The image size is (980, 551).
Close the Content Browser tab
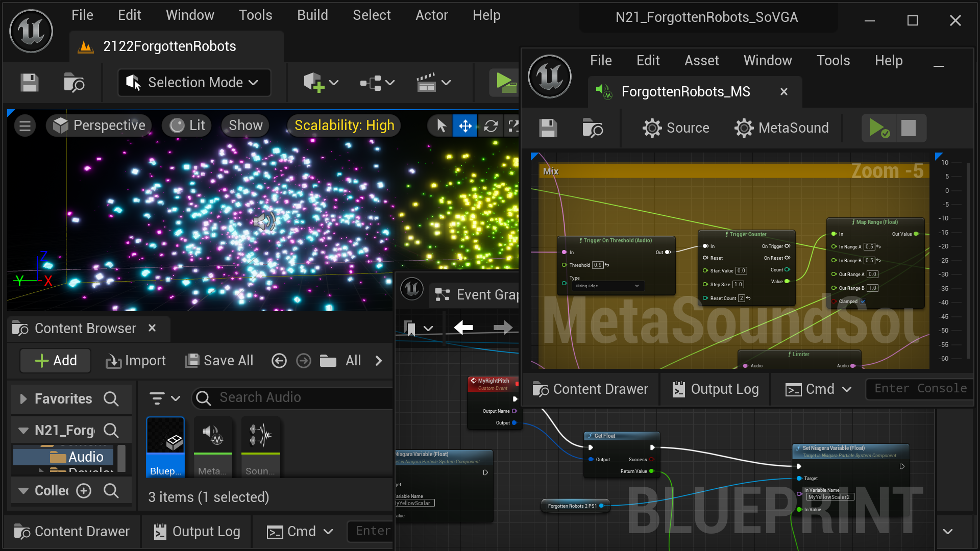[x=152, y=328]
